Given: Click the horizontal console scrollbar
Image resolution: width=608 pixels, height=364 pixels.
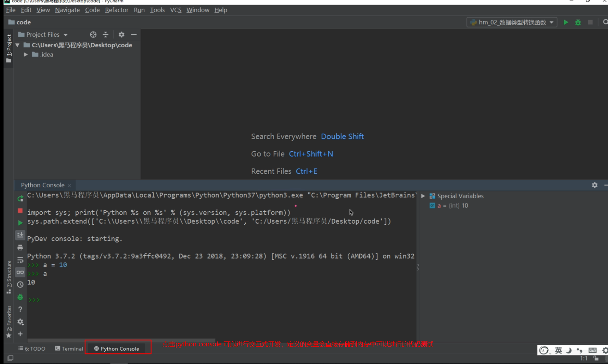Looking at the screenshot, I should pyautogui.click(x=121, y=340).
